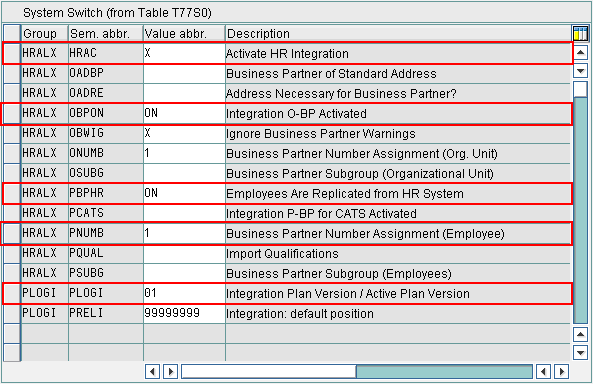Click the bottom page-up arrow of vertical scrollbar
The image size is (593, 384).
[581, 334]
